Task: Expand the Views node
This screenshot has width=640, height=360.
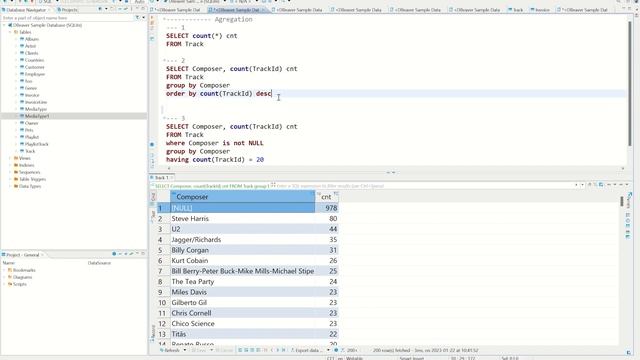Action: click(x=10, y=158)
